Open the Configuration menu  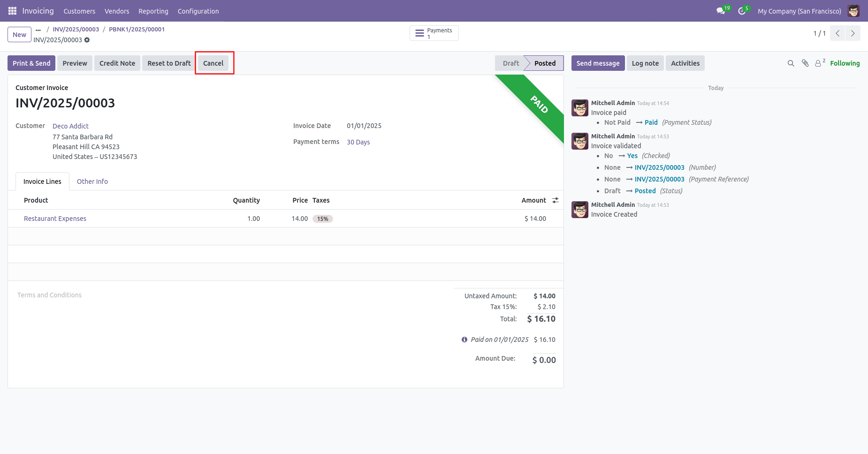click(x=198, y=11)
